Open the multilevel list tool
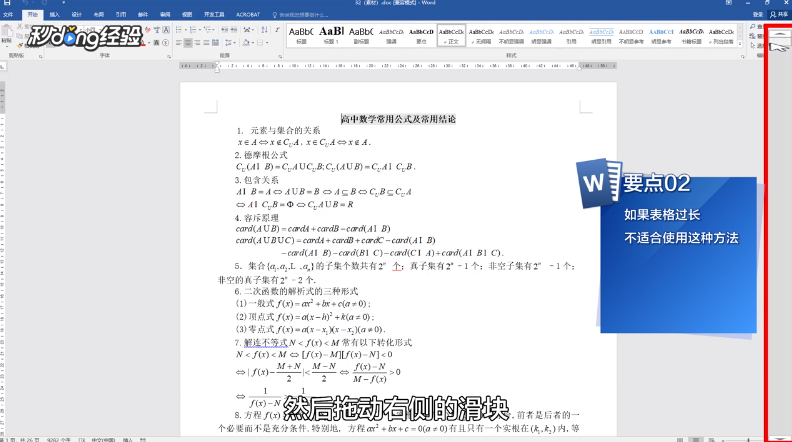Image resolution: width=792 pixels, height=442 pixels. [x=208, y=30]
